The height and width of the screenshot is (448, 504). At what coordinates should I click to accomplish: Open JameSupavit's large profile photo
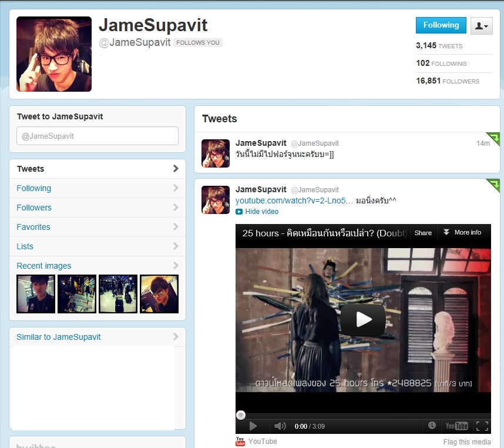click(x=54, y=54)
